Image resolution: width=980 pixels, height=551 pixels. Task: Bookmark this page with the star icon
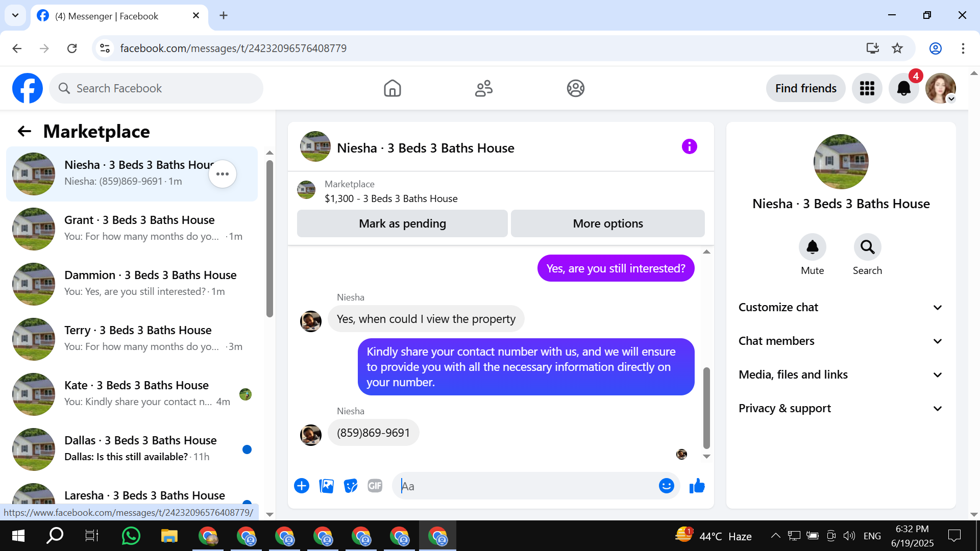click(897, 48)
